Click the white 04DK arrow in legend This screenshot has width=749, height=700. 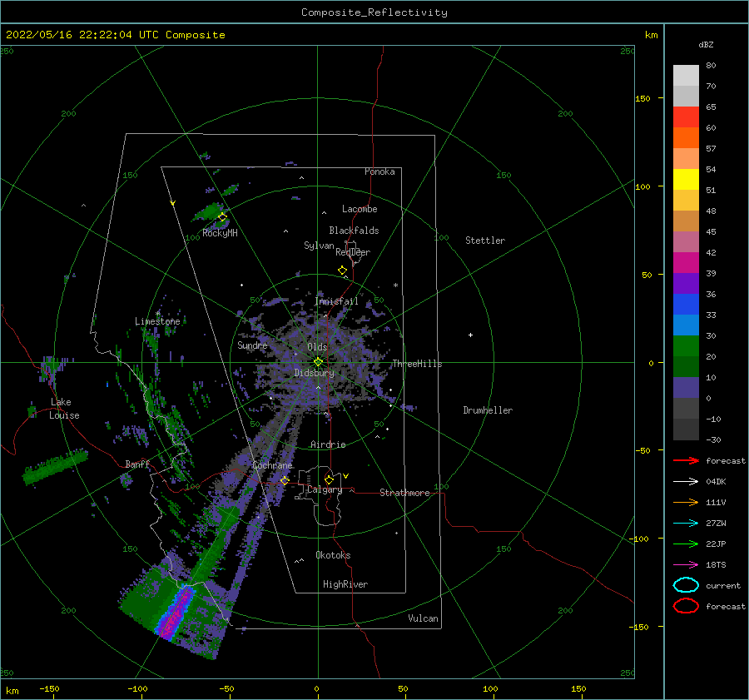tap(686, 482)
